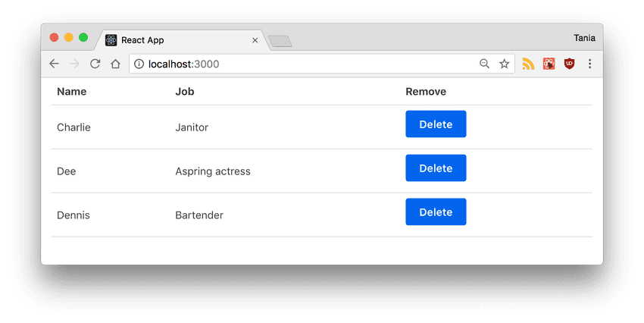Click the Remove column header
Image resolution: width=644 pixels, height=323 pixels.
[426, 91]
